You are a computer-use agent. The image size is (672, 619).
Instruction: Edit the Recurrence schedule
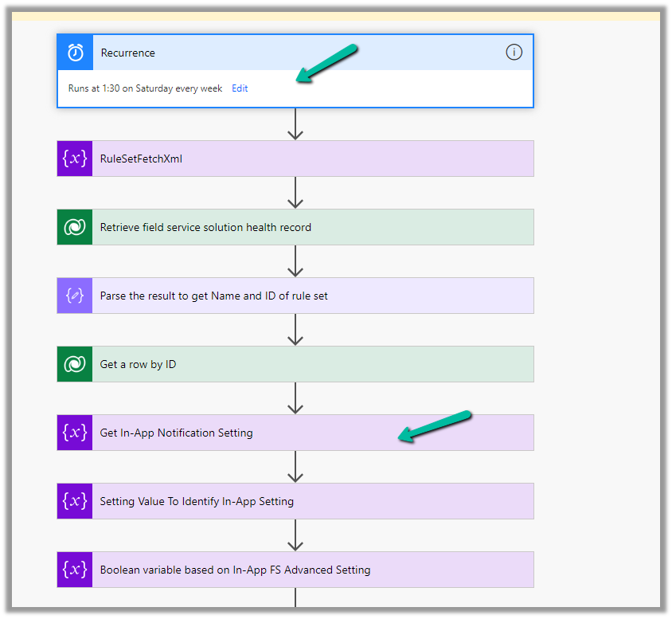click(x=240, y=88)
